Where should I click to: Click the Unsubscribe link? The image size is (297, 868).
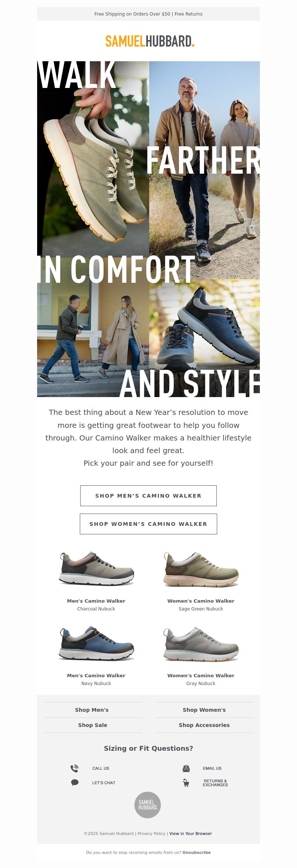click(196, 852)
